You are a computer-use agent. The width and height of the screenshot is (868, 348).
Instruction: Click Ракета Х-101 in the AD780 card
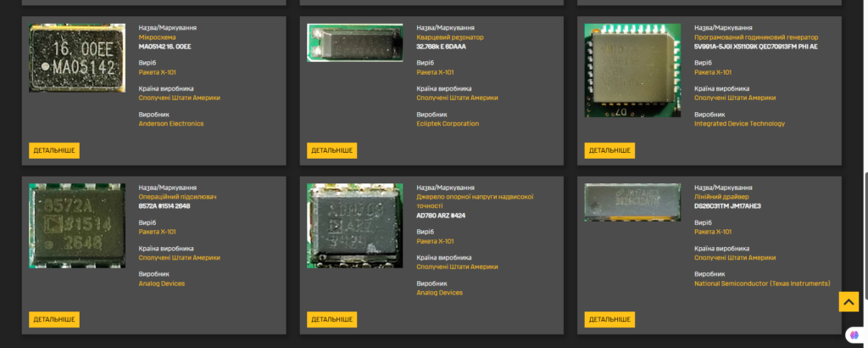pos(435,241)
